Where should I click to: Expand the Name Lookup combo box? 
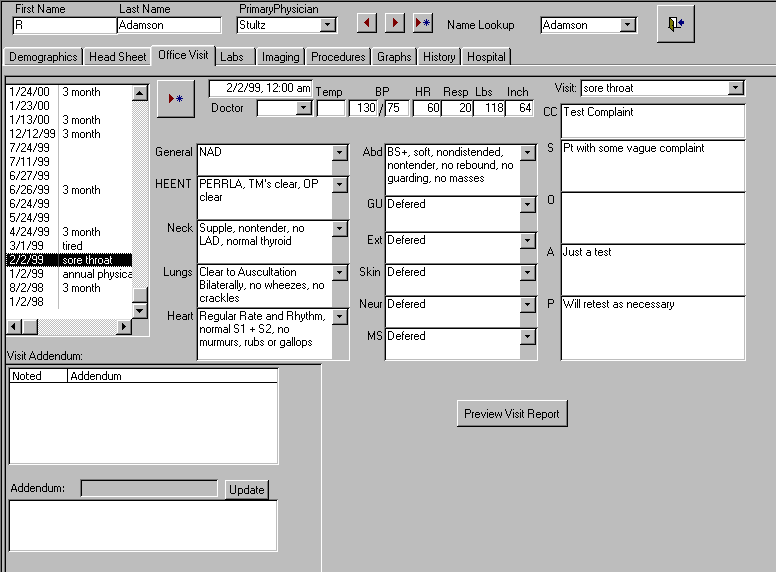pyautogui.click(x=628, y=25)
